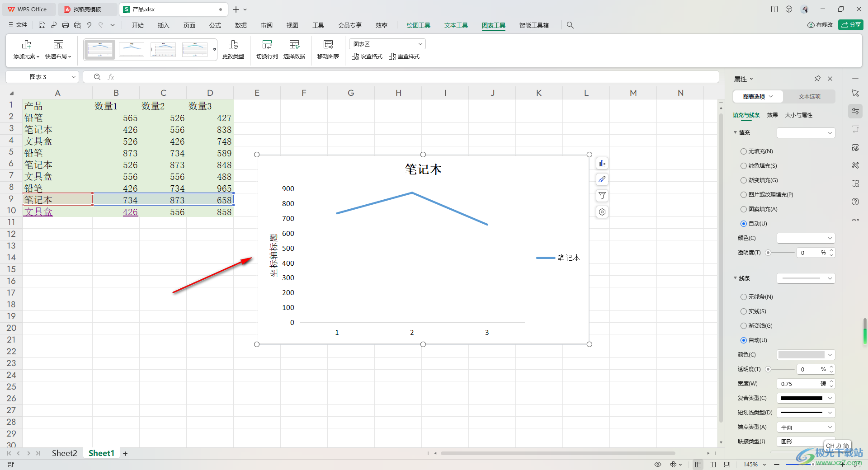The height and width of the screenshot is (470, 868).
Task: Pin the properties panel
Action: tap(817, 79)
